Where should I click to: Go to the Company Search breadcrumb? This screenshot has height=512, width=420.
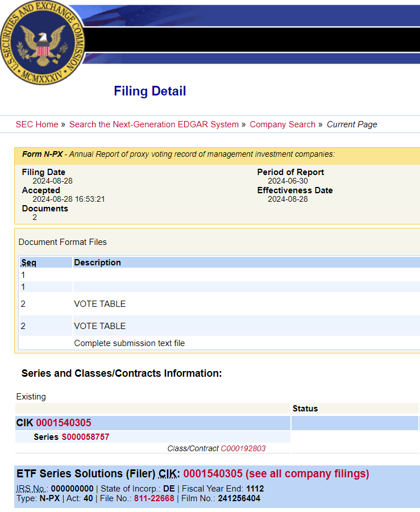(282, 124)
